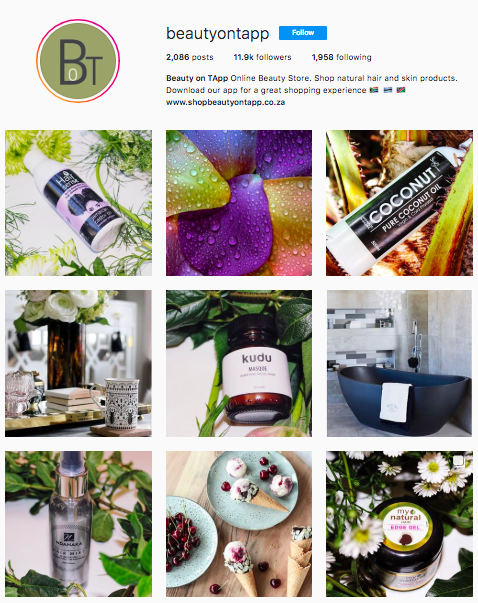Open the shopbeautyontapp.co.za website link
478x603 pixels.
[x=225, y=102]
